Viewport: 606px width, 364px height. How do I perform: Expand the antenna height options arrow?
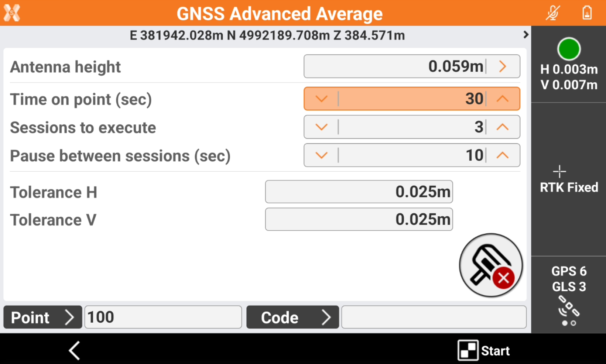coord(503,66)
